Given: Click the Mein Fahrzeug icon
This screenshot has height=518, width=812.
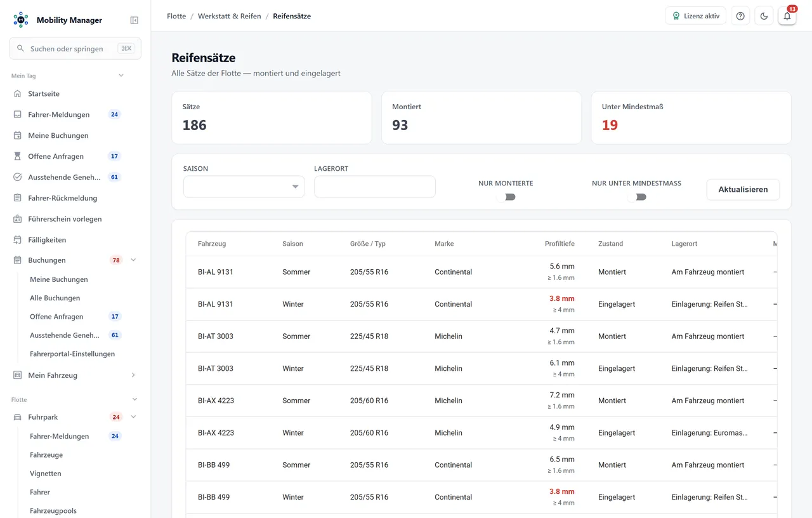Looking at the screenshot, I should pos(18,375).
